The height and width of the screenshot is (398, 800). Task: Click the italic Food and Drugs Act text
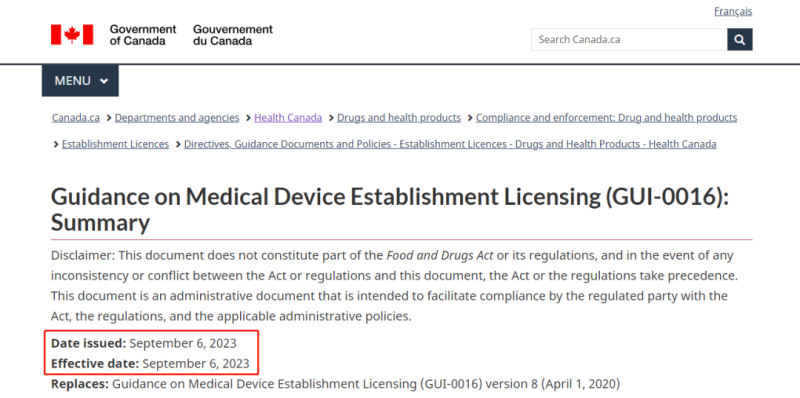coord(440,256)
